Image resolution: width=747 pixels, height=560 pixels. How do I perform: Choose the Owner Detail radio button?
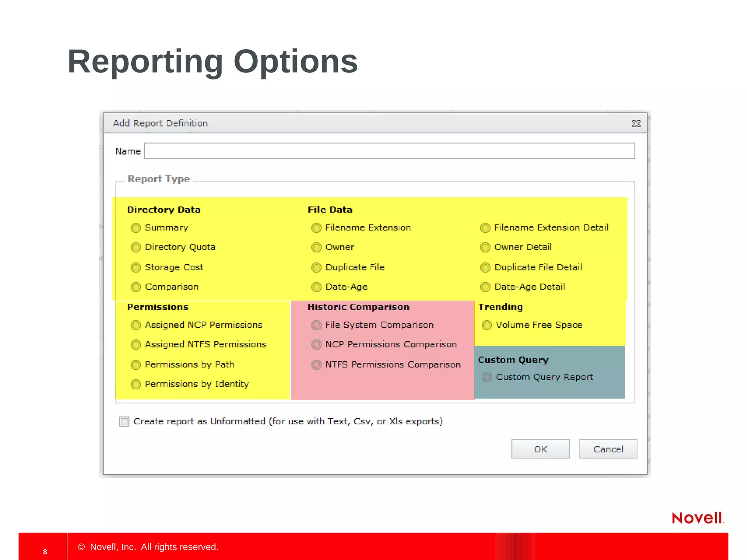pyautogui.click(x=485, y=248)
